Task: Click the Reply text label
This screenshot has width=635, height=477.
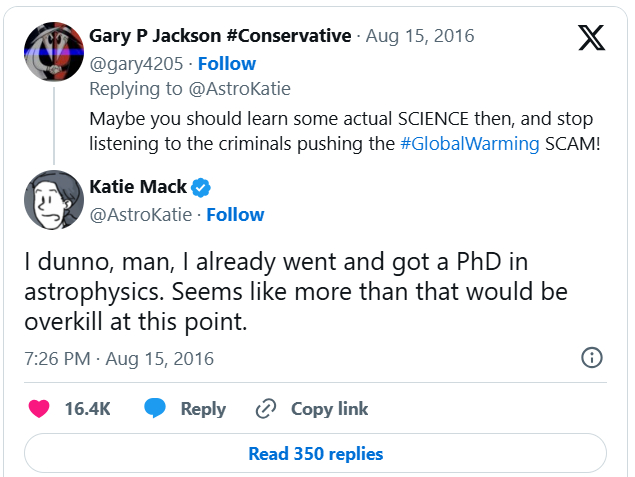Action: point(203,408)
